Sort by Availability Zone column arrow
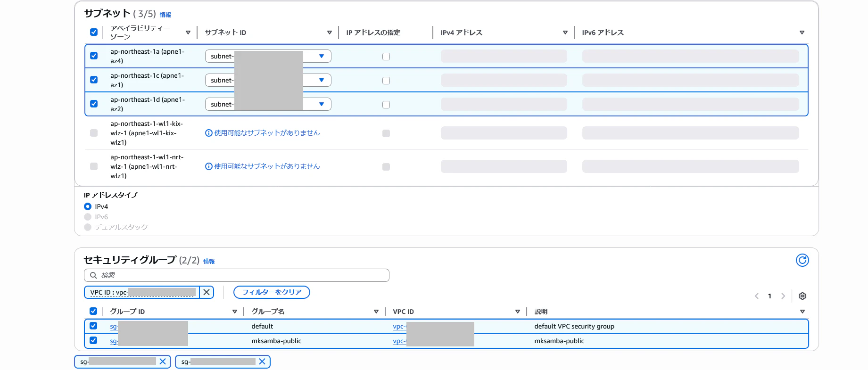Screen dimensions: 868x370 click(x=188, y=33)
